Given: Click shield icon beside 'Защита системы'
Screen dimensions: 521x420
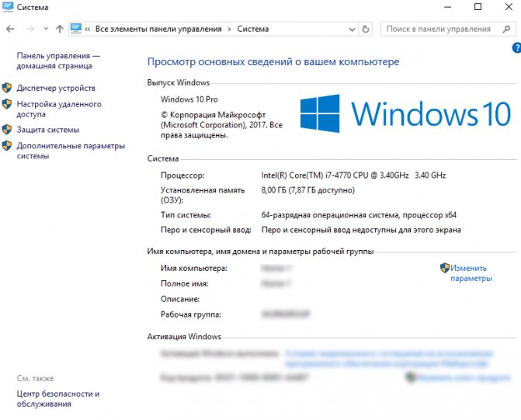Looking at the screenshot, I should tap(7, 130).
